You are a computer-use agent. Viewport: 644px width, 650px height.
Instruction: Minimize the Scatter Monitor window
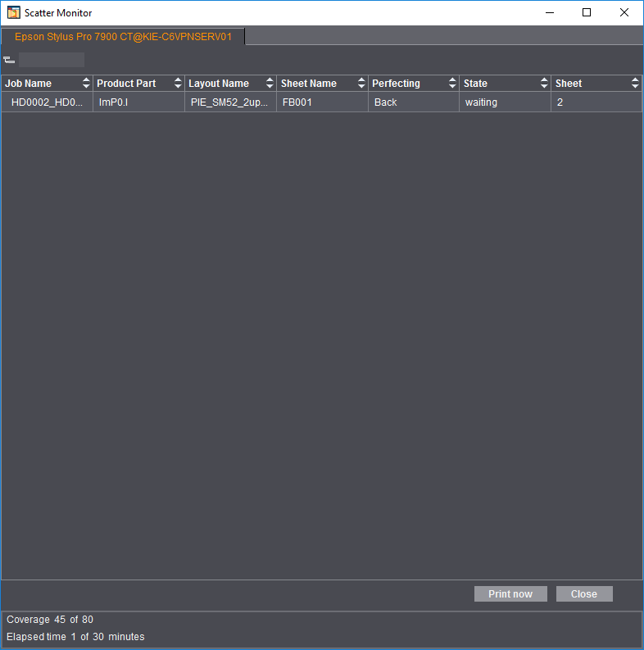(550, 12)
